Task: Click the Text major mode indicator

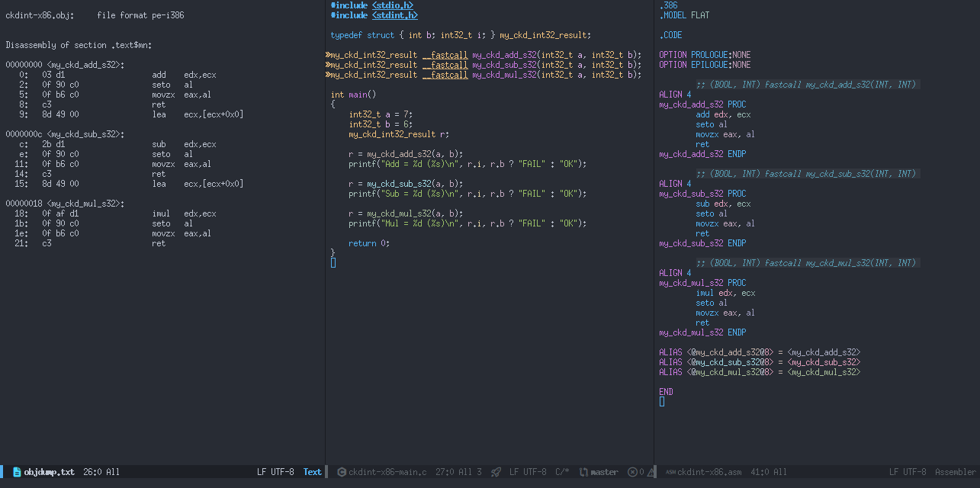Action: pos(313,472)
